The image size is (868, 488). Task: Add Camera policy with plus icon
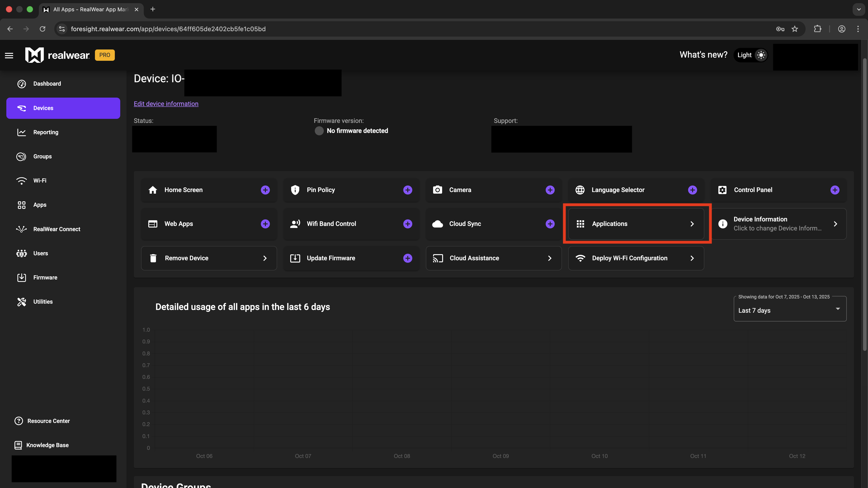click(x=550, y=190)
